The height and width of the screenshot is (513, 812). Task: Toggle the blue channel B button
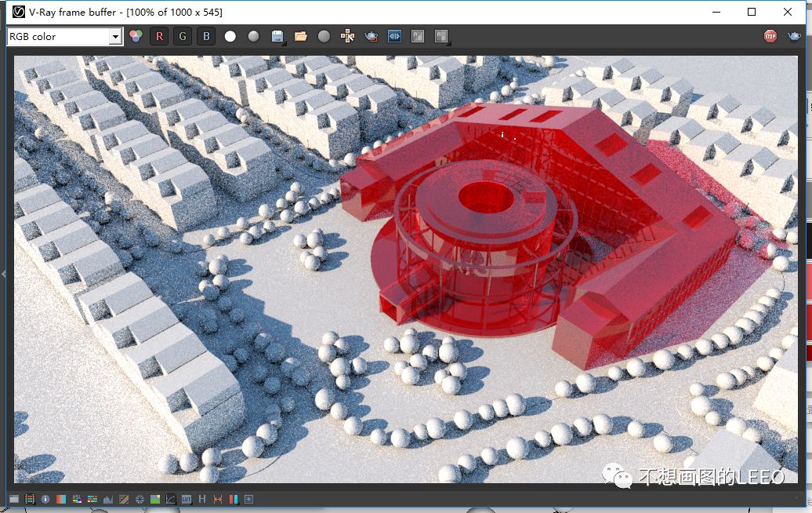(x=206, y=36)
